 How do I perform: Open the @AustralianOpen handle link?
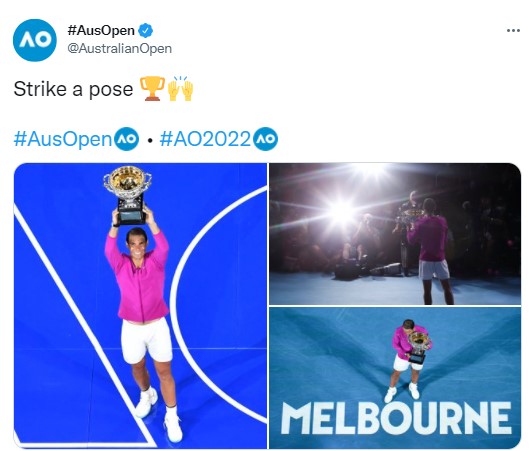[x=119, y=49]
